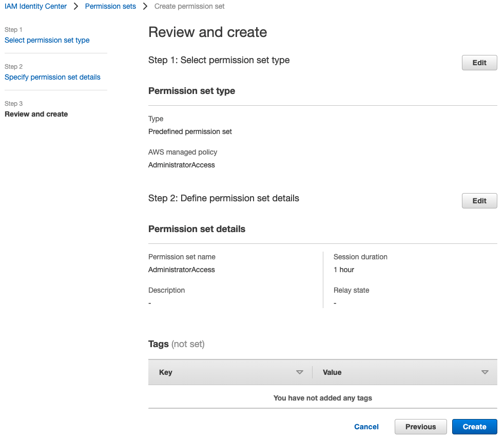Click the 'Permission set details' heading
Screen dimensions: 504x438
tap(197, 229)
